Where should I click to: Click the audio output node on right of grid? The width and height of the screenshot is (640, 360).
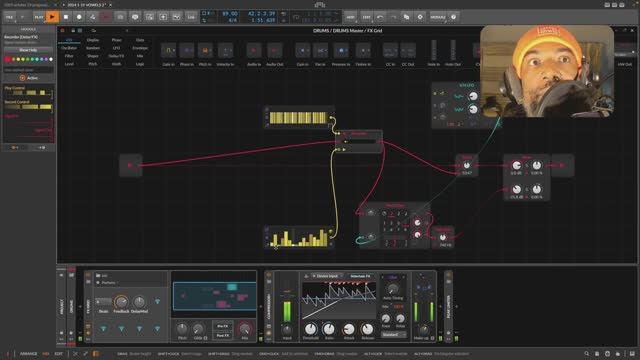coord(562,165)
